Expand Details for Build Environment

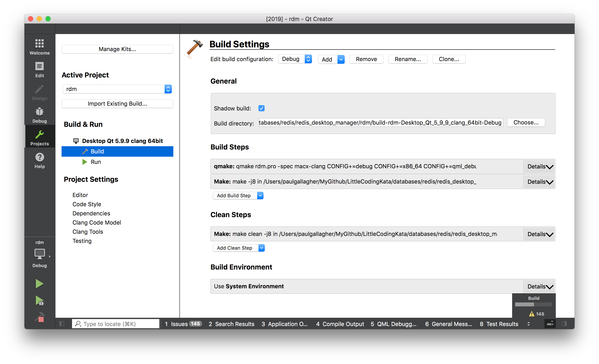(x=540, y=287)
